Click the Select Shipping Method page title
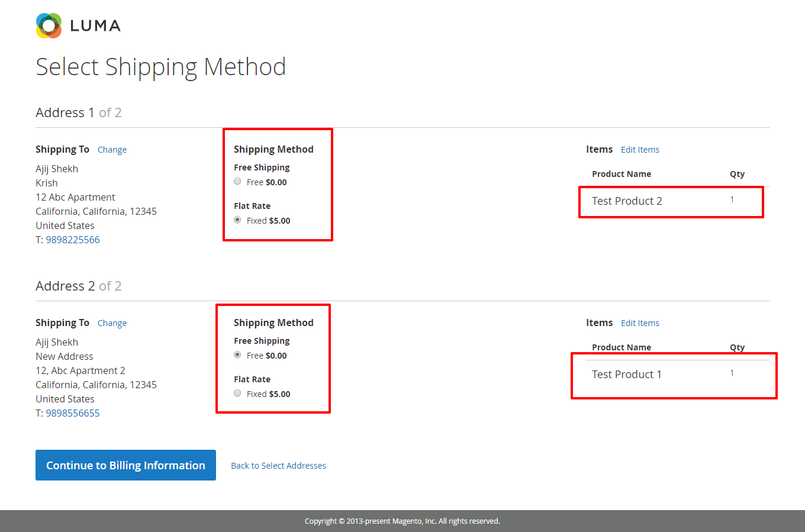Screen dimensions: 805x532 pyautogui.click(x=160, y=66)
